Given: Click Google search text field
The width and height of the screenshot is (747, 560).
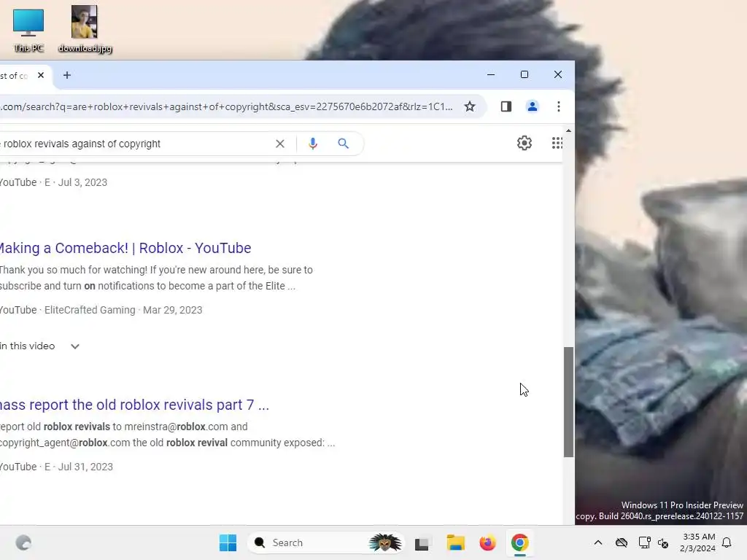Looking at the screenshot, I should pos(136,144).
